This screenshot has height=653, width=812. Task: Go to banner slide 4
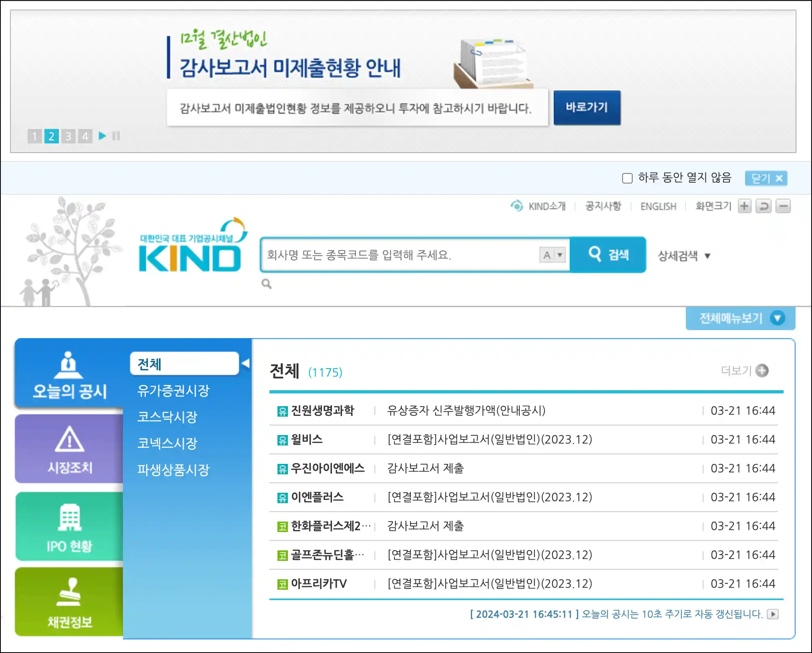click(x=85, y=136)
